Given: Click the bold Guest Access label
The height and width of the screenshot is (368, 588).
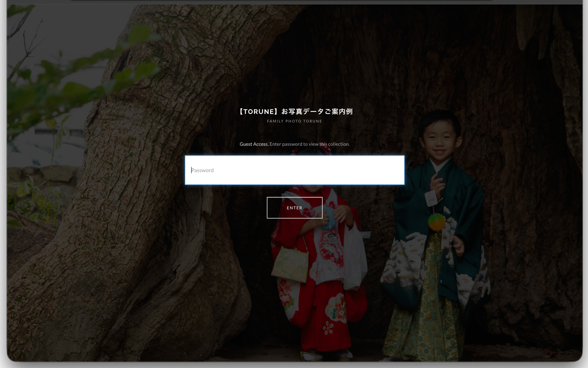Looking at the screenshot, I should (x=254, y=144).
